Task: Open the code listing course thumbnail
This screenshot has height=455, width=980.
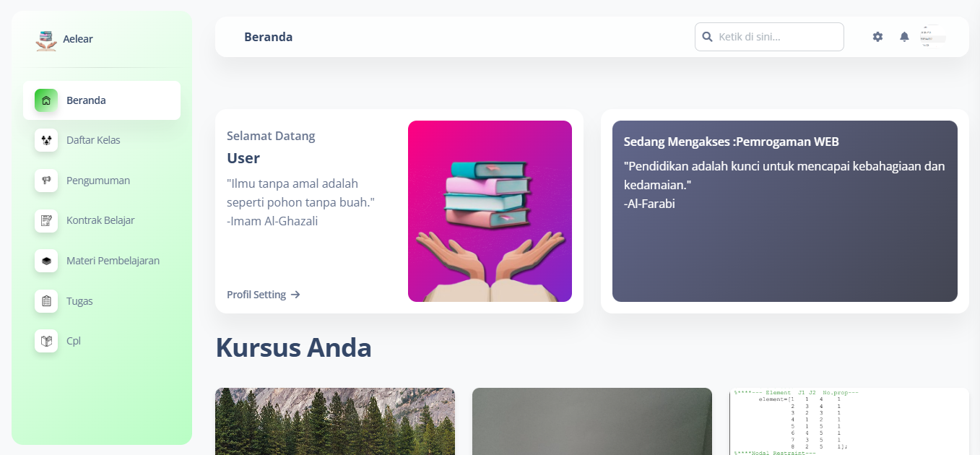Action: click(x=849, y=422)
